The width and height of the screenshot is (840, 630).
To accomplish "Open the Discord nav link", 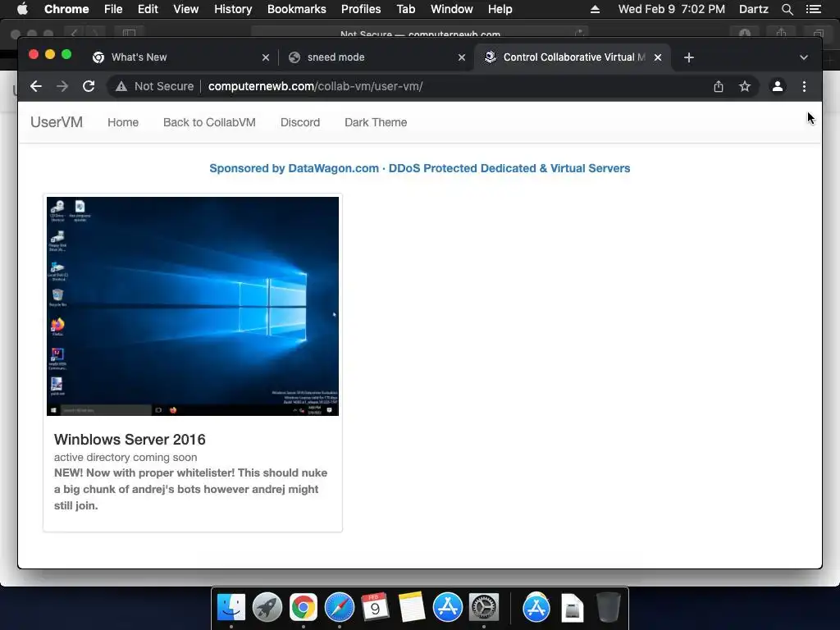I will click(x=300, y=122).
